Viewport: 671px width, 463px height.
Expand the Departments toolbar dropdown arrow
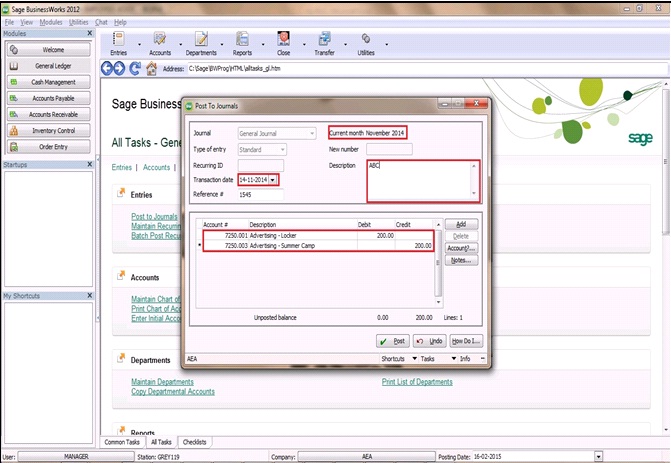pos(222,44)
